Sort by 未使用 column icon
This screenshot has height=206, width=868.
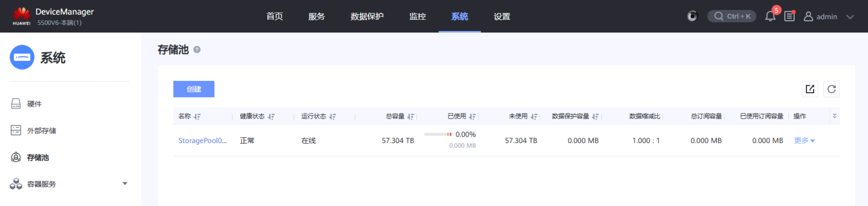point(534,117)
